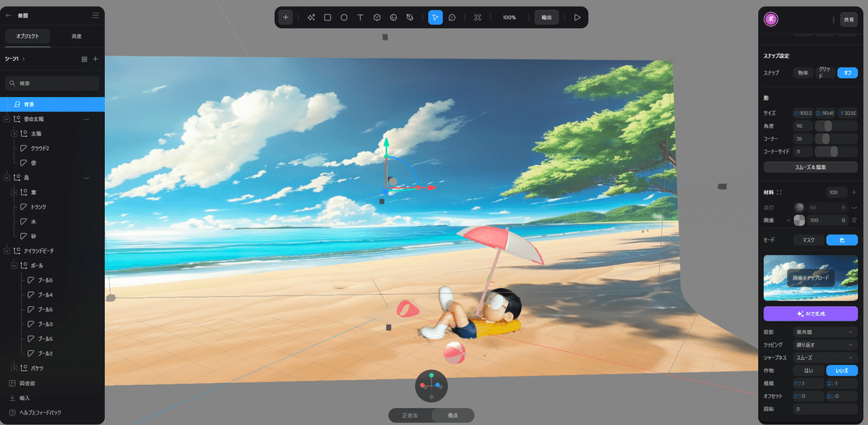Adjust the コーナーサイド slider

[x=835, y=152]
